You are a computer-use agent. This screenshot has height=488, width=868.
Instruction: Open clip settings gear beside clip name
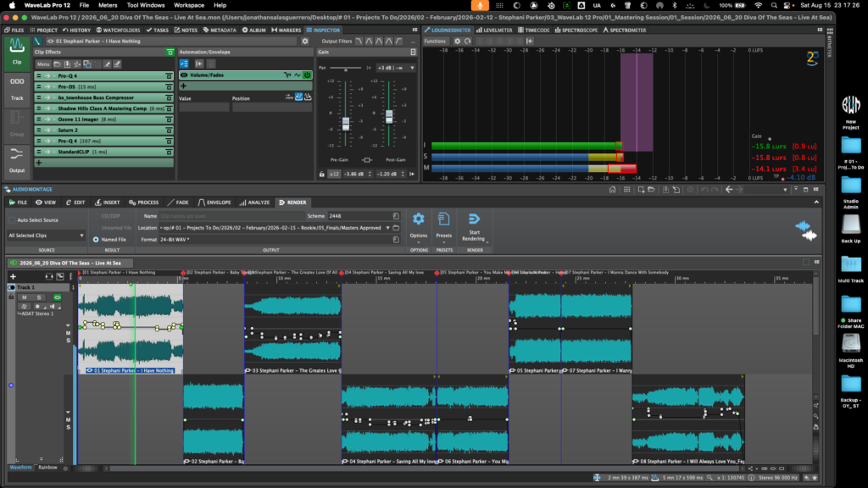pyautogui.click(x=305, y=41)
